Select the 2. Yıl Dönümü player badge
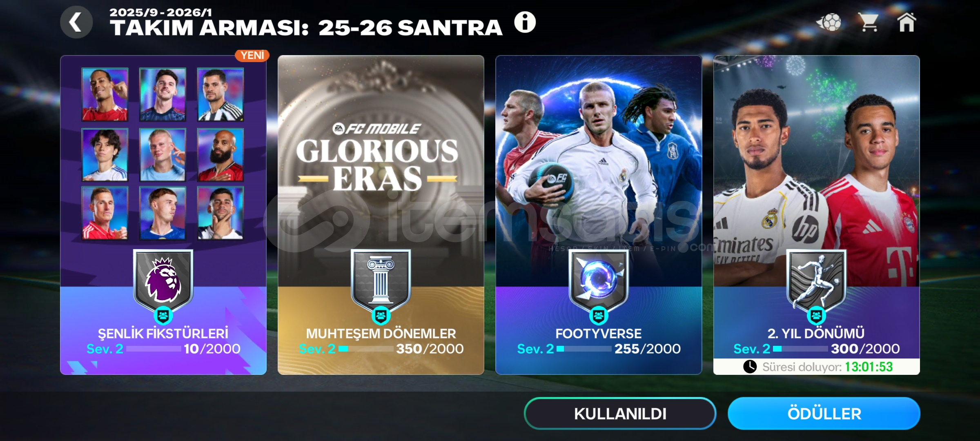 816,281
